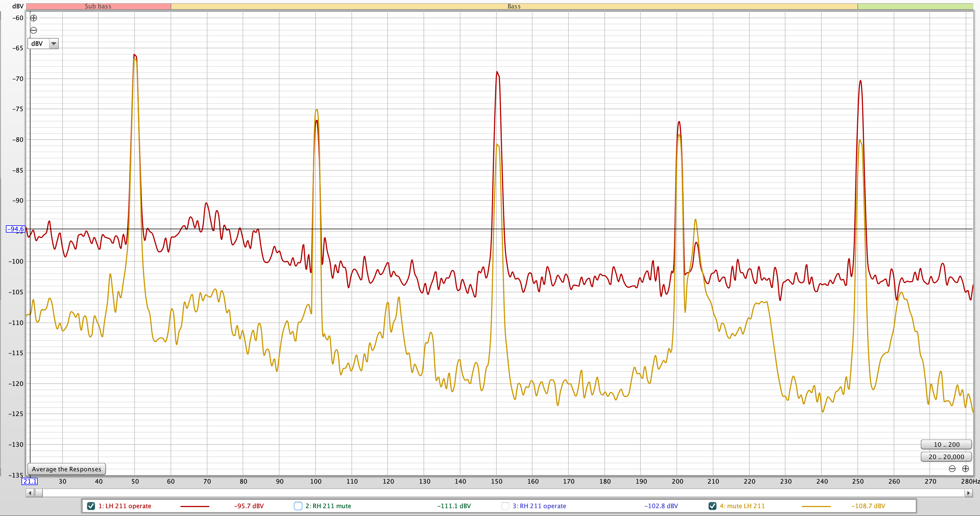The width and height of the screenshot is (980, 516).
Task: Uncheck the 4: mute LH 211 trace
Action: [x=713, y=506]
